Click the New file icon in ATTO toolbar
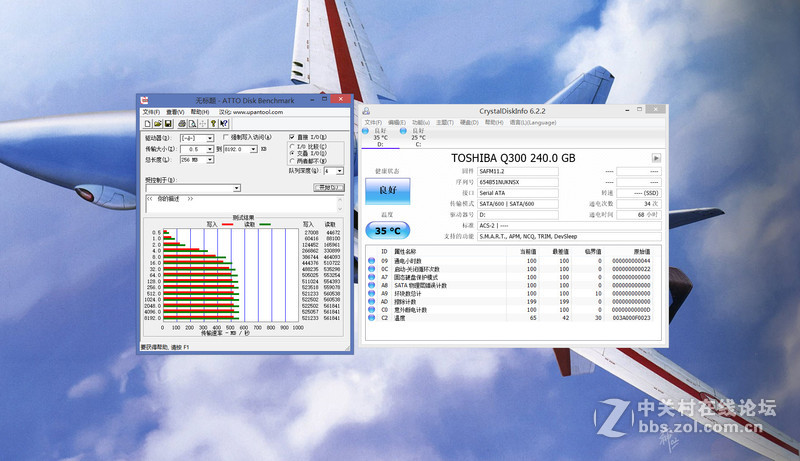Image resolution: width=800 pixels, height=461 pixels. [147, 123]
